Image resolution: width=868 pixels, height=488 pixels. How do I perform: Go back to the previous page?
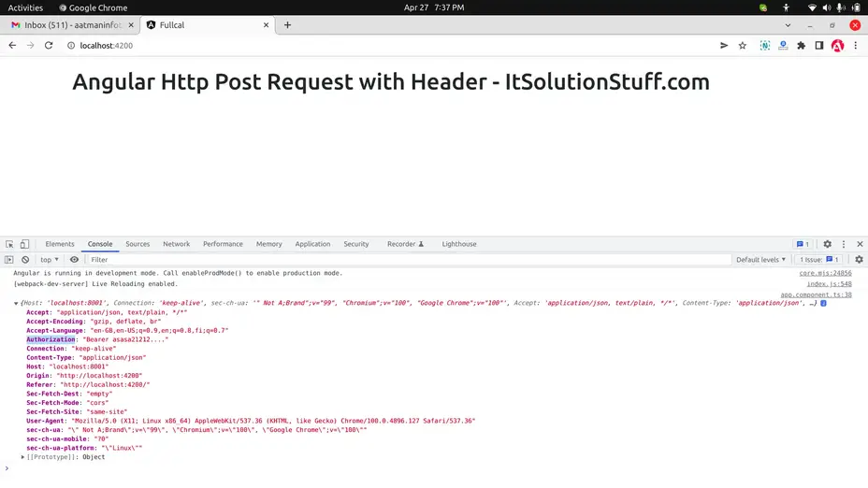[12, 46]
